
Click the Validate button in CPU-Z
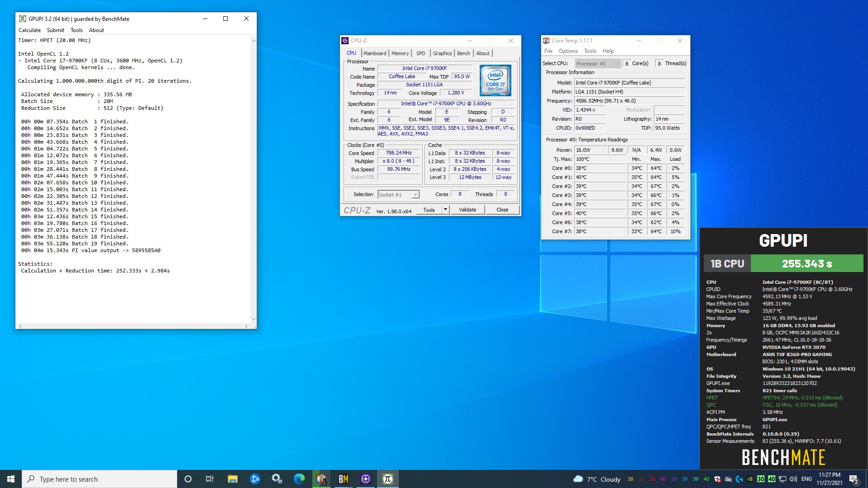[467, 210]
